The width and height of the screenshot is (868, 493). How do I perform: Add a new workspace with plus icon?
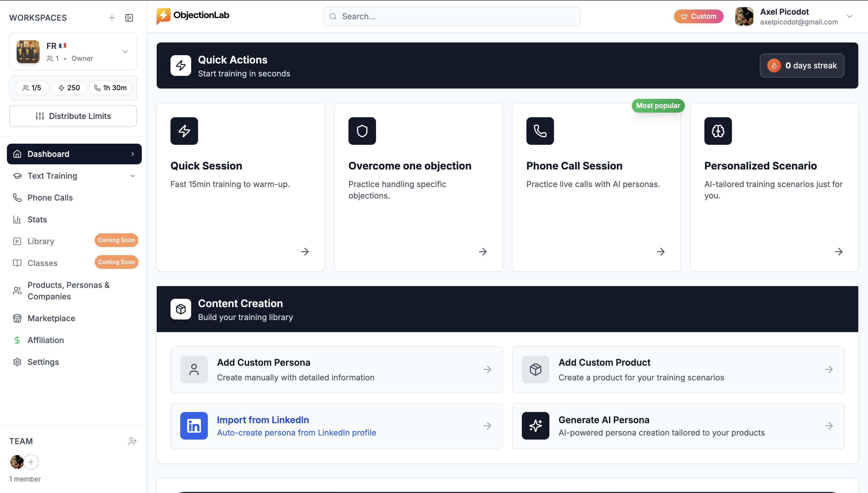(x=112, y=18)
